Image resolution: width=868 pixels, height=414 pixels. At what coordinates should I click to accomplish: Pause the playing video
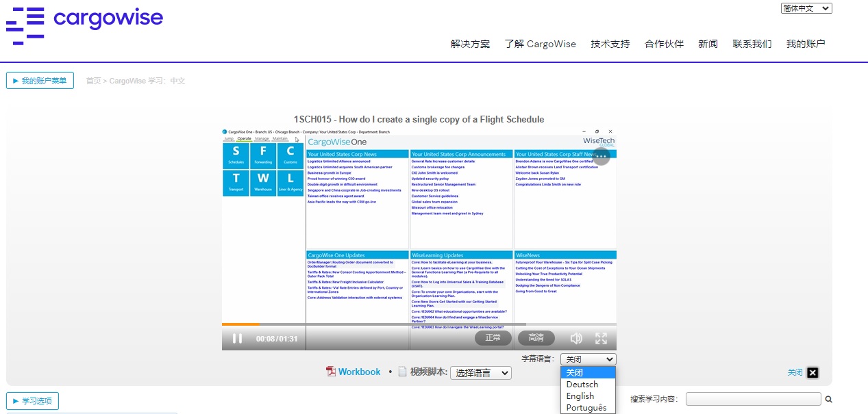pos(237,337)
